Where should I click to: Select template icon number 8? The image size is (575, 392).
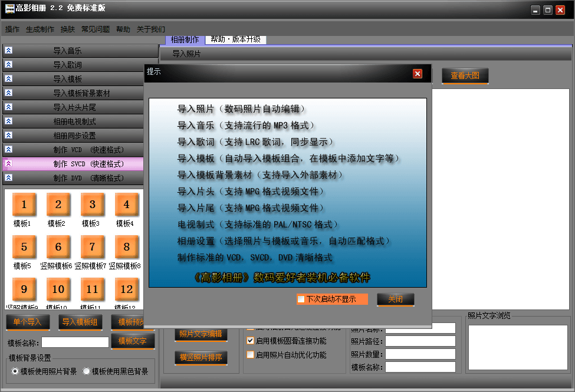(x=127, y=247)
